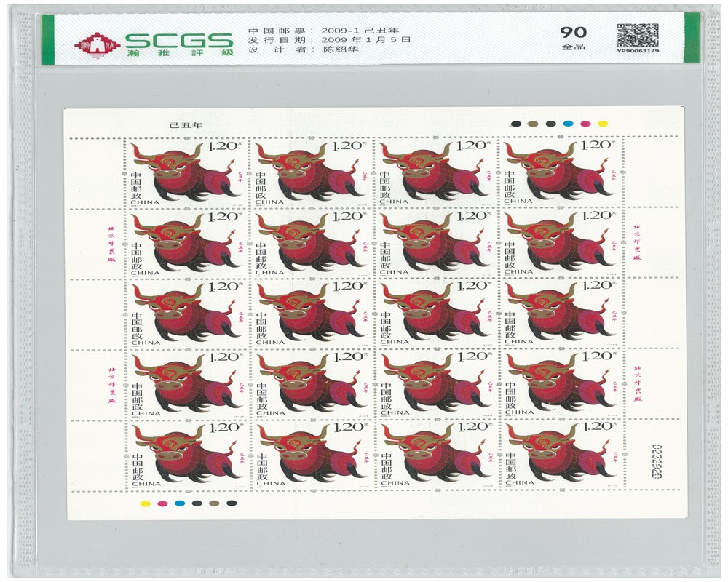
Task: Click the issue date 2009年1月5日
Action: (369, 39)
